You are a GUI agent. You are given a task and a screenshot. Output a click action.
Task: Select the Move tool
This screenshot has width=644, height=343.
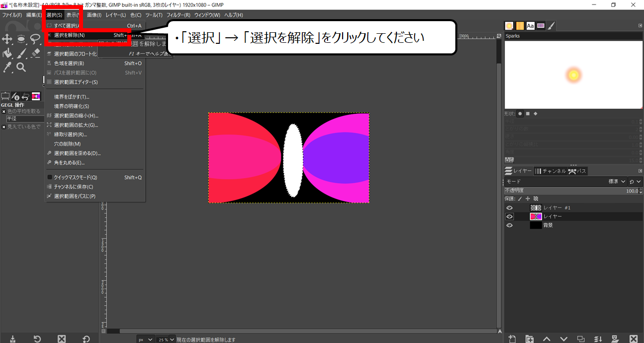(7, 39)
